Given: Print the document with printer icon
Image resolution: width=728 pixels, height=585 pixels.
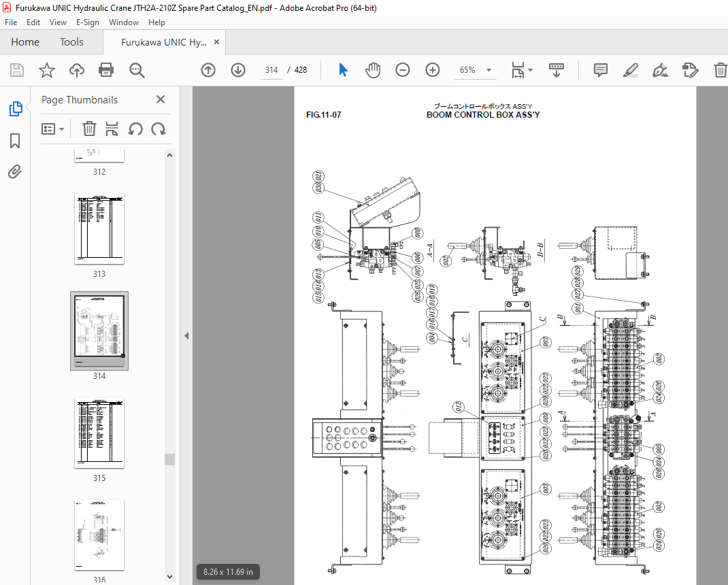Looking at the screenshot, I should coord(106,70).
